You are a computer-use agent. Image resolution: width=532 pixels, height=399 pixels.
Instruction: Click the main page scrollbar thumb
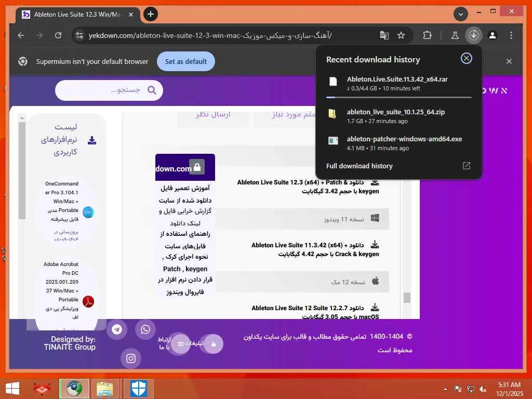click(x=407, y=298)
